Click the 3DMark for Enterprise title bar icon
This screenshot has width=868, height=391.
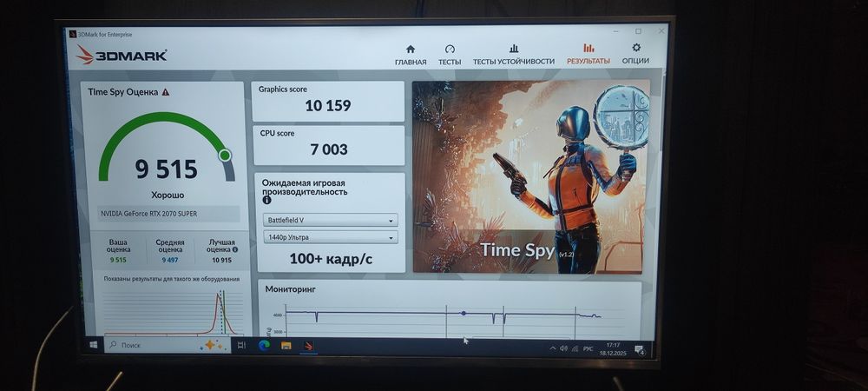point(72,35)
